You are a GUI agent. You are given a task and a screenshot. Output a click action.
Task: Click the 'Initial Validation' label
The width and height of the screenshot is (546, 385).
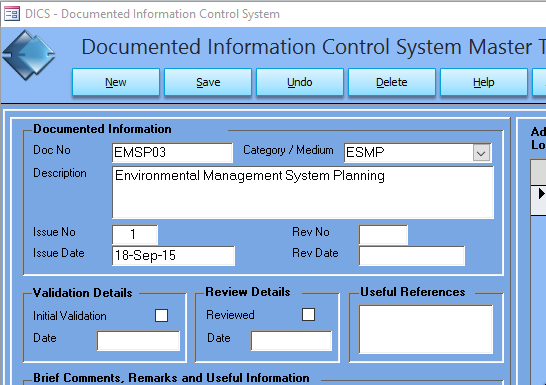[70, 316]
